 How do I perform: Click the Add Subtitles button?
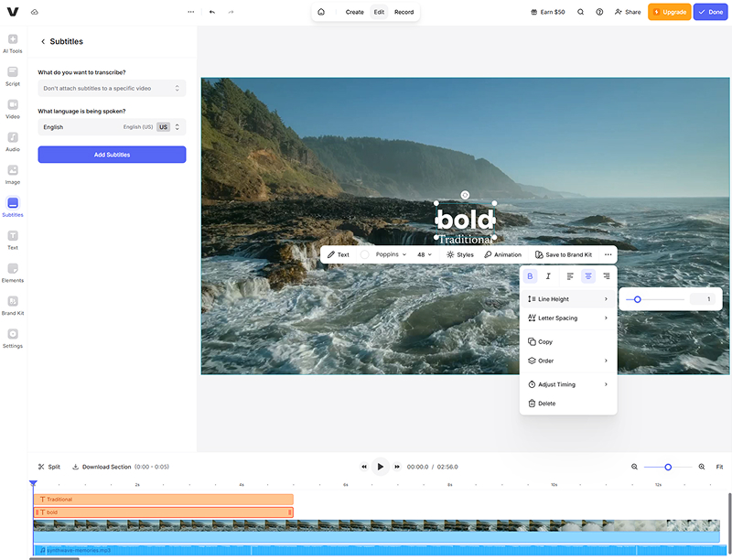click(x=112, y=155)
